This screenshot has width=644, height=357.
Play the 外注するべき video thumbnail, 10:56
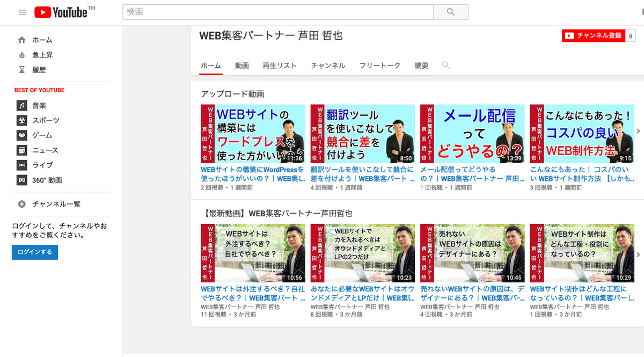point(253,253)
